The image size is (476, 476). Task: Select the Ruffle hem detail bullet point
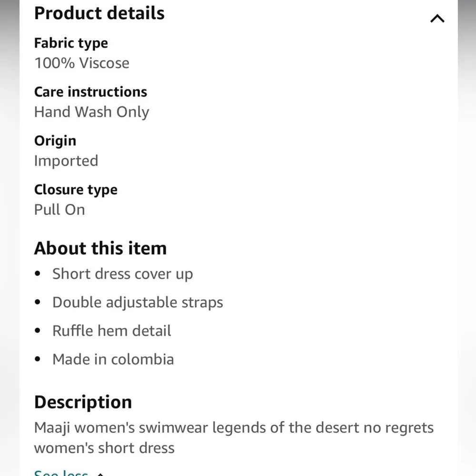coord(111,331)
